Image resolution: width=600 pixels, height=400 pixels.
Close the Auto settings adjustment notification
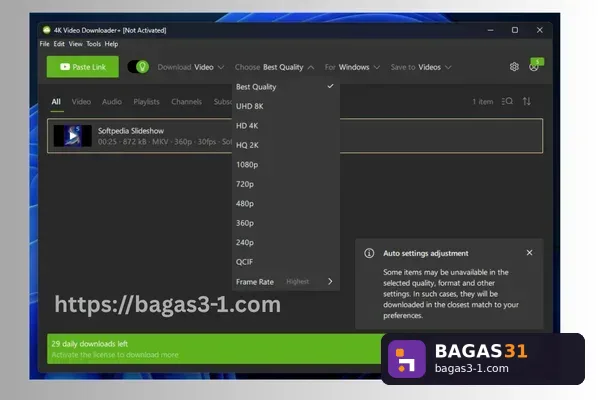point(530,253)
